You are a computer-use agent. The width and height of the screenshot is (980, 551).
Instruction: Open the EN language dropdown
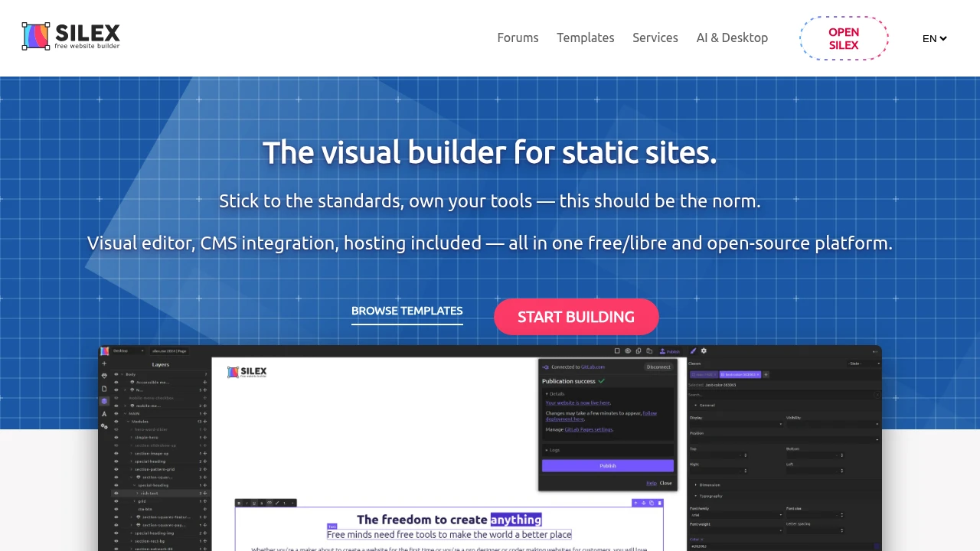[935, 38]
